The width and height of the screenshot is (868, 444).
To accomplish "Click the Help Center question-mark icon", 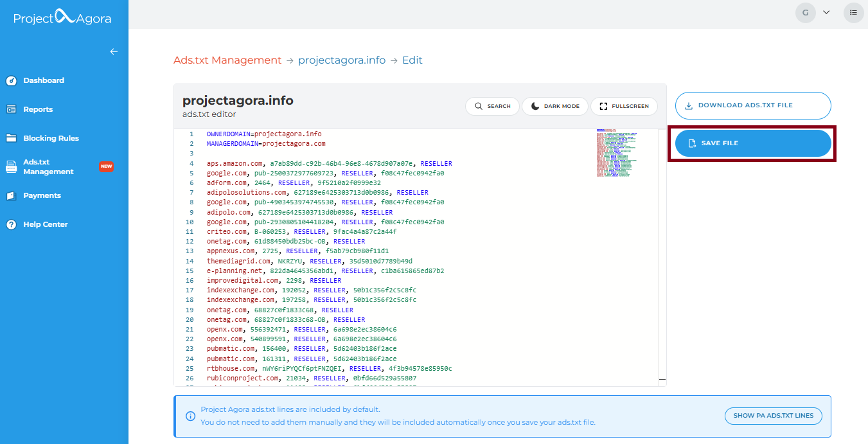I will point(11,224).
